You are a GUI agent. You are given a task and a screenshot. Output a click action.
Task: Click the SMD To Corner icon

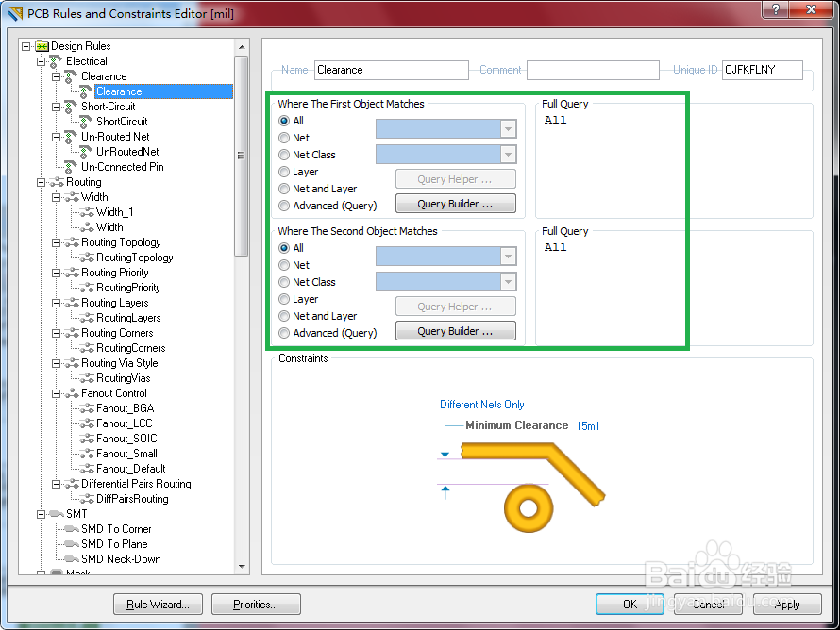click(x=72, y=529)
